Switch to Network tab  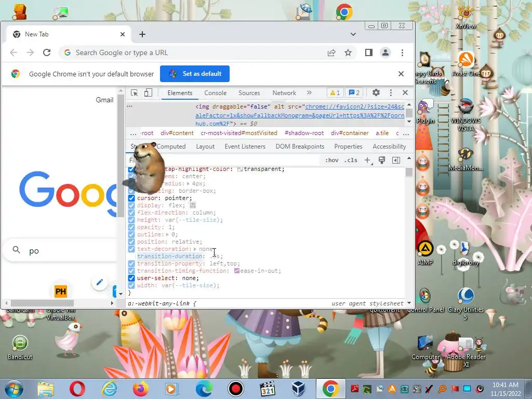pos(284,93)
